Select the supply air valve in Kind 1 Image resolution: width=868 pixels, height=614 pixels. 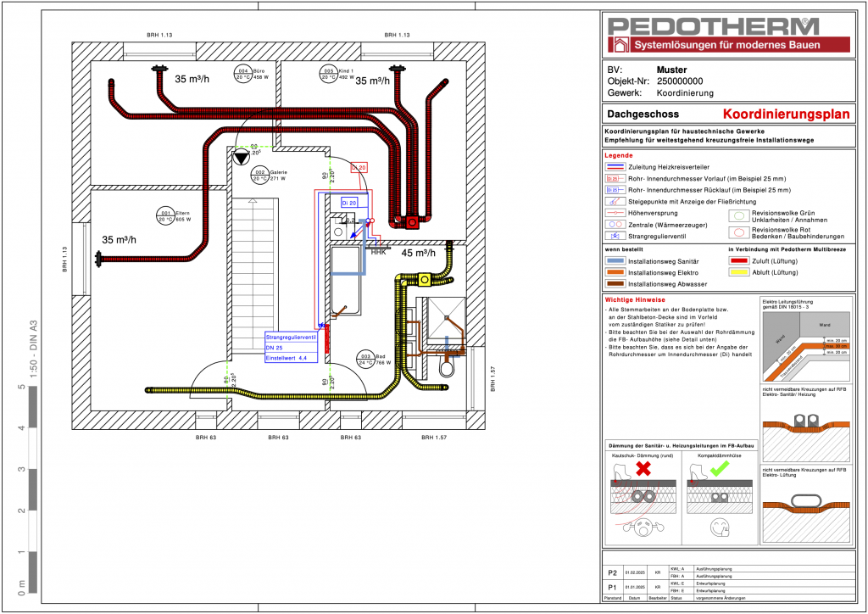[x=397, y=70]
